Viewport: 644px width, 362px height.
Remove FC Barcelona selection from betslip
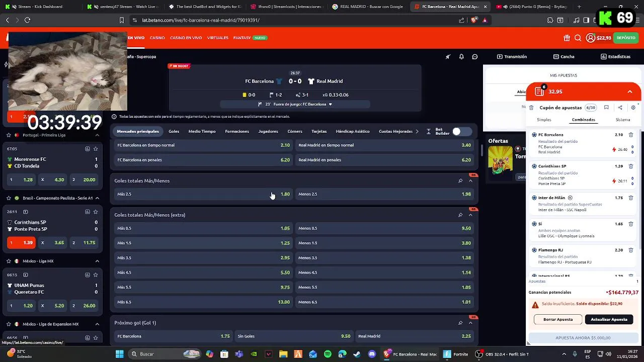[631, 135]
